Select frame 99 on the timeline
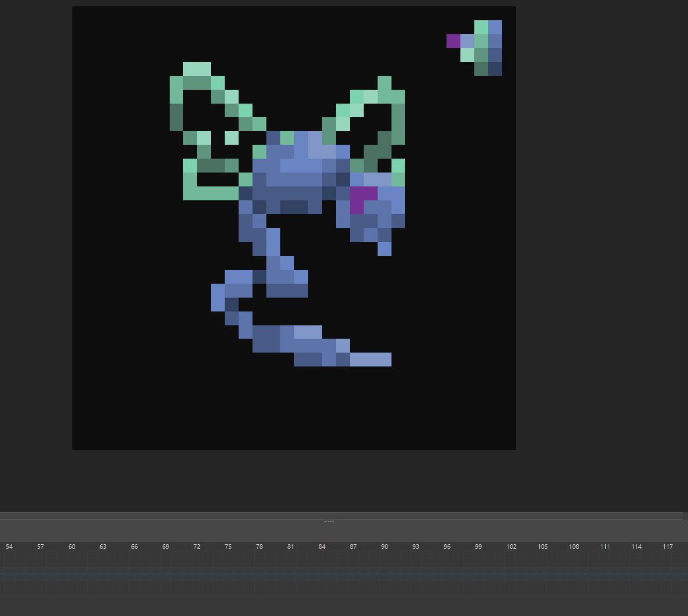The width and height of the screenshot is (688, 616). [478, 547]
